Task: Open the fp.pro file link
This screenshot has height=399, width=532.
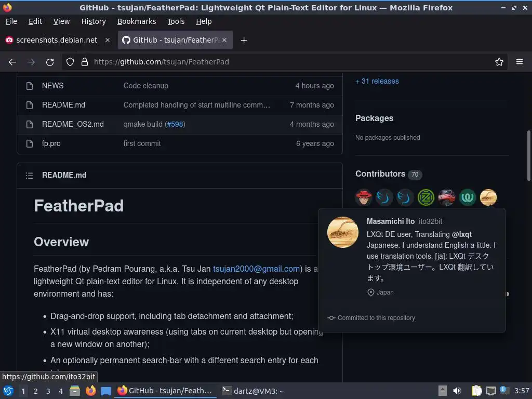Action: point(51,143)
